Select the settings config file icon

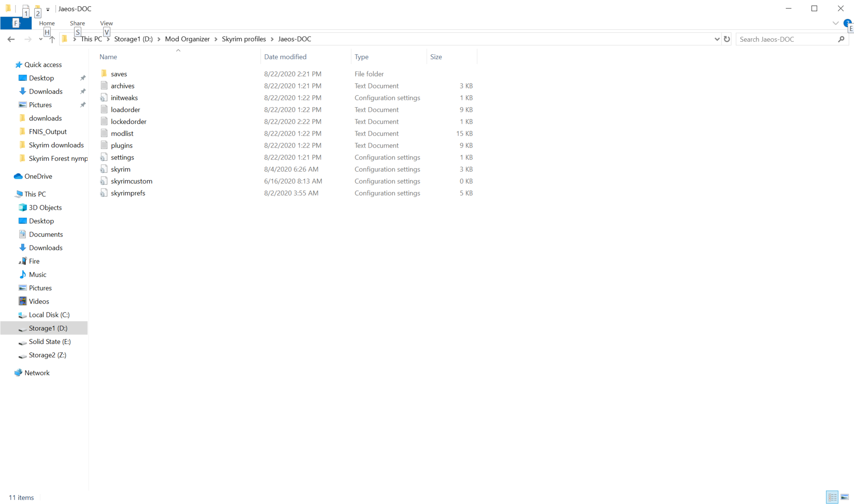104,157
